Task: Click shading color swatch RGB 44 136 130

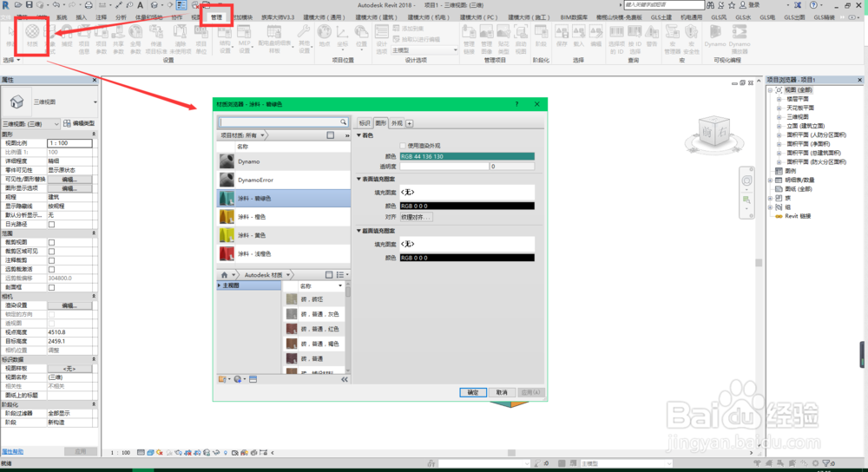Action: point(467,156)
